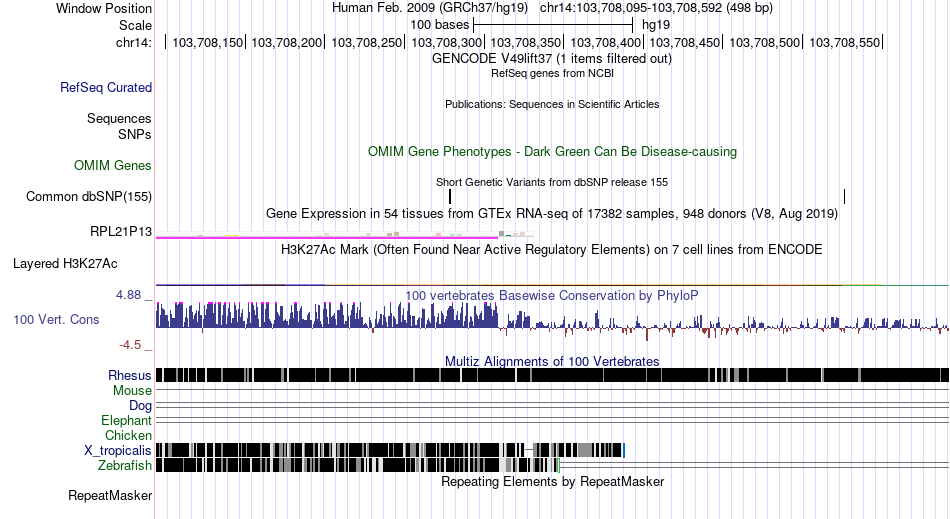The image size is (950, 519).
Task: Click the 103,708,200 ruler position
Action: tap(287, 42)
